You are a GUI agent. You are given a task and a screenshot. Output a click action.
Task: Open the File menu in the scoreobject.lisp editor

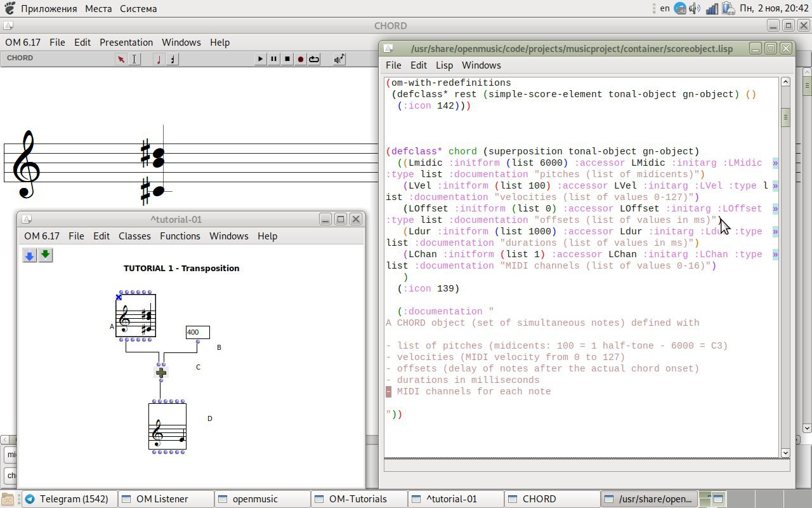click(x=393, y=65)
